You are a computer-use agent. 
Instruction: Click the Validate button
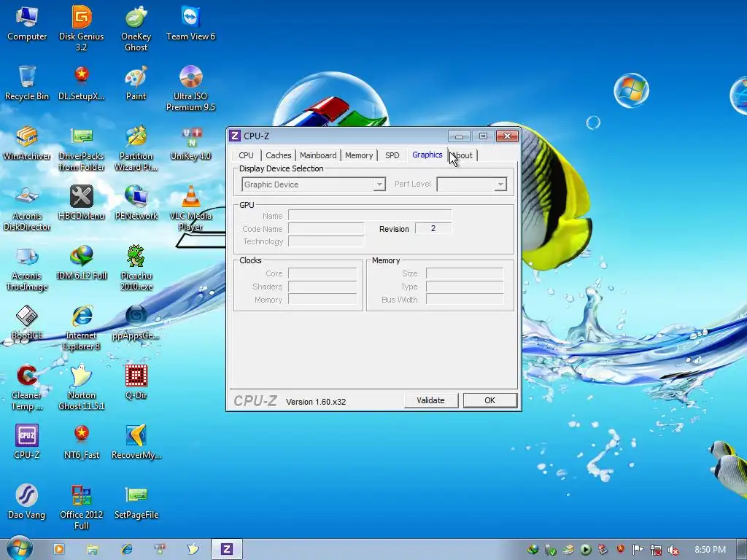[430, 400]
